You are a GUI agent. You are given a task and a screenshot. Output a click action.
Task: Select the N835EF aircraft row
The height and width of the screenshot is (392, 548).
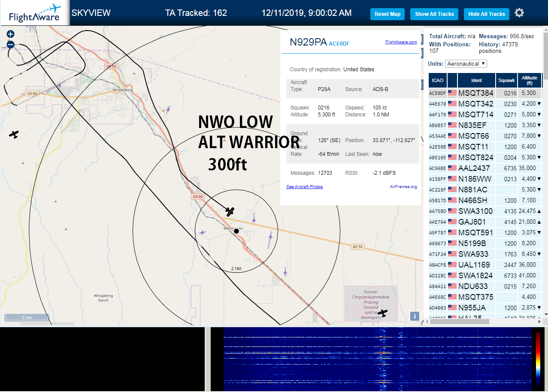(x=485, y=125)
